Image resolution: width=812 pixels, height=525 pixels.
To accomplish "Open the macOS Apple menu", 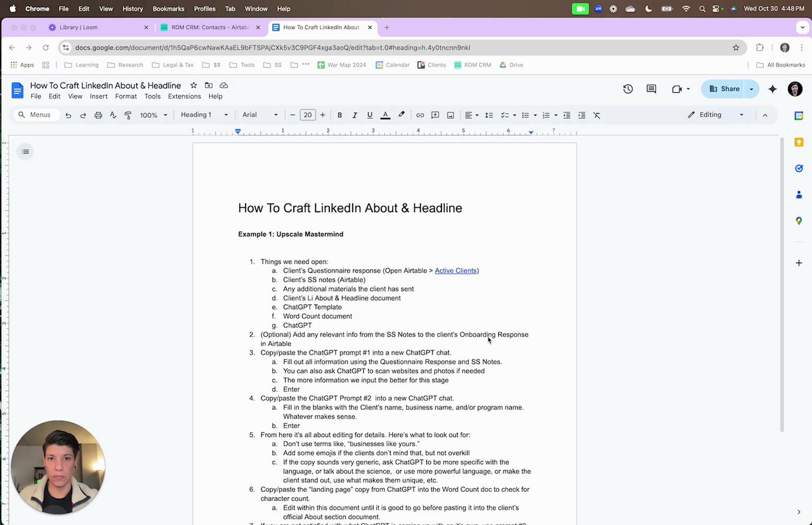I will pyautogui.click(x=13, y=9).
